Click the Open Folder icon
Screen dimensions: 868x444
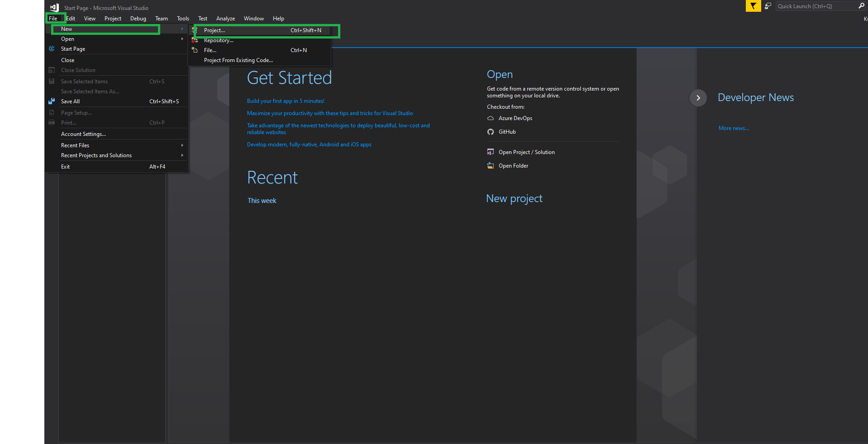click(491, 165)
